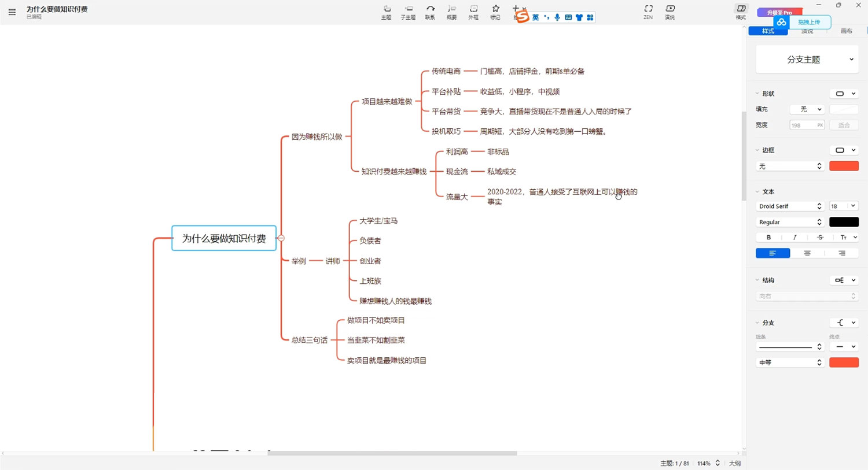868x470 pixels.
Task: Click the 升级至 Pro upgrade button
Action: click(779, 12)
